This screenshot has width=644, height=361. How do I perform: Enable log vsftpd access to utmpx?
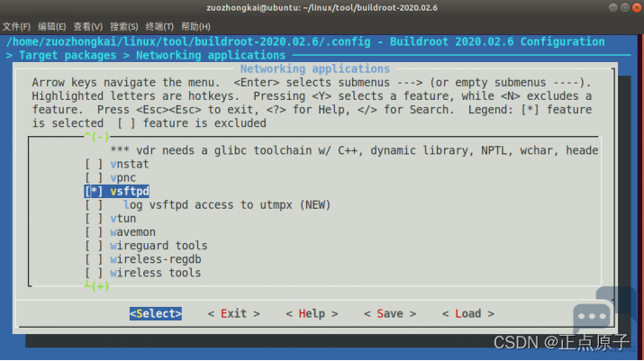(94, 205)
